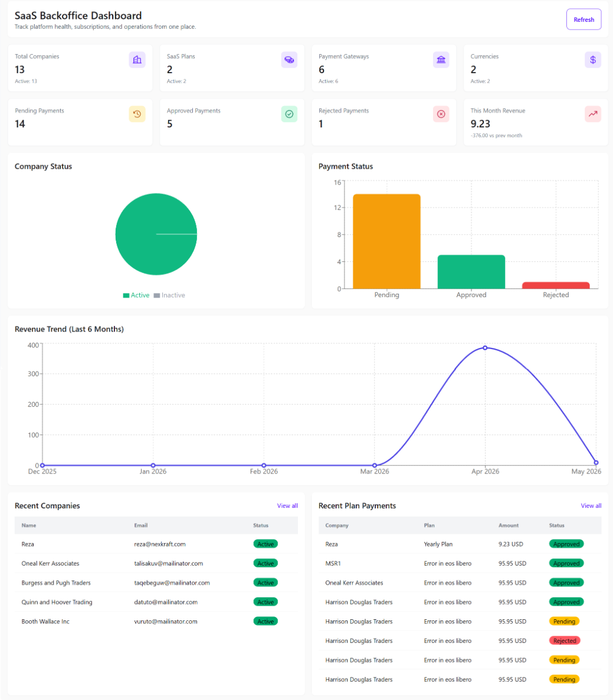Click Approved badge in MSR1 row

point(566,563)
